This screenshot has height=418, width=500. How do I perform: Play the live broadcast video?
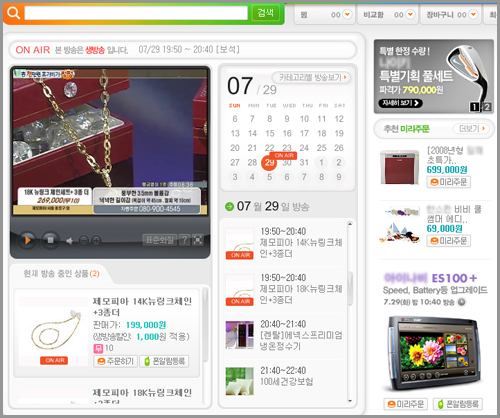27,240
